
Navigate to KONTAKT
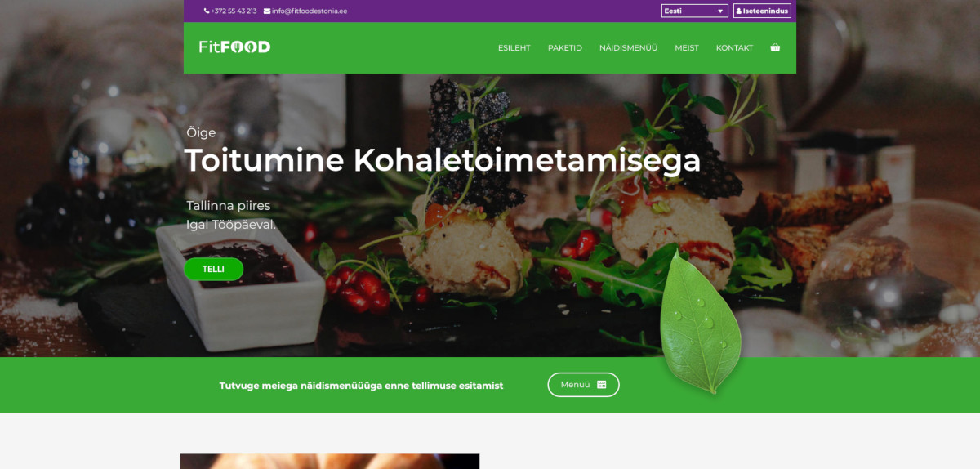click(x=734, y=48)
